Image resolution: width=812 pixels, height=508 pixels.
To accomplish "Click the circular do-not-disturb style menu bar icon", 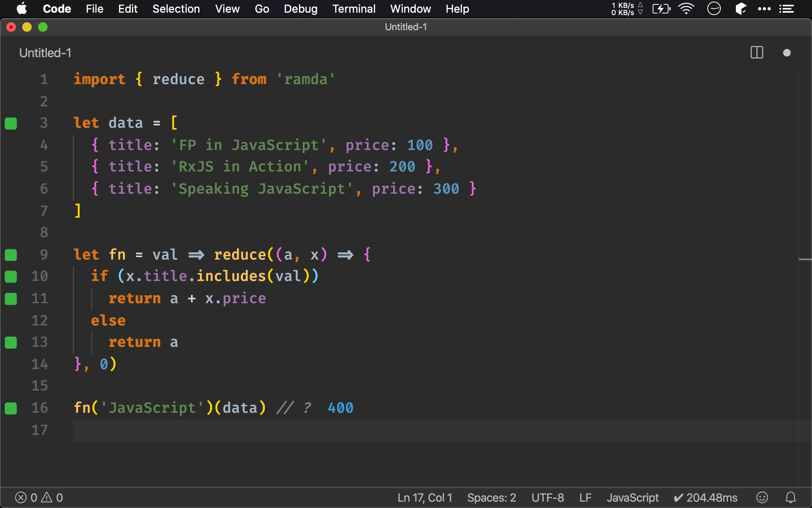I will 714,9.
